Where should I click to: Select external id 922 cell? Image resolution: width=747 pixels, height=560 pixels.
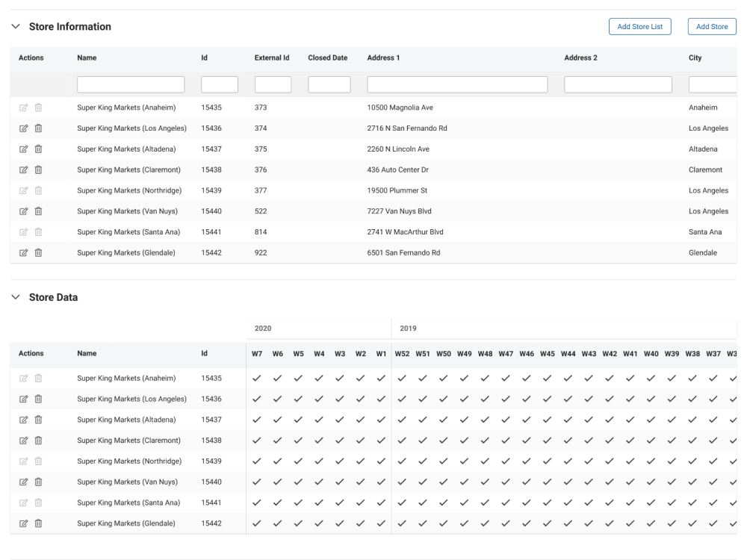coord(261,253)
